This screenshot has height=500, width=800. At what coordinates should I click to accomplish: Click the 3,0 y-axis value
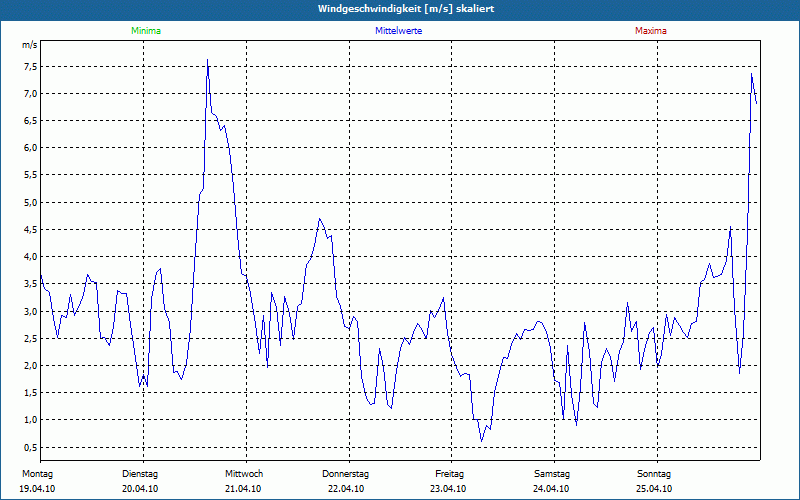click(x=30, y=311)
